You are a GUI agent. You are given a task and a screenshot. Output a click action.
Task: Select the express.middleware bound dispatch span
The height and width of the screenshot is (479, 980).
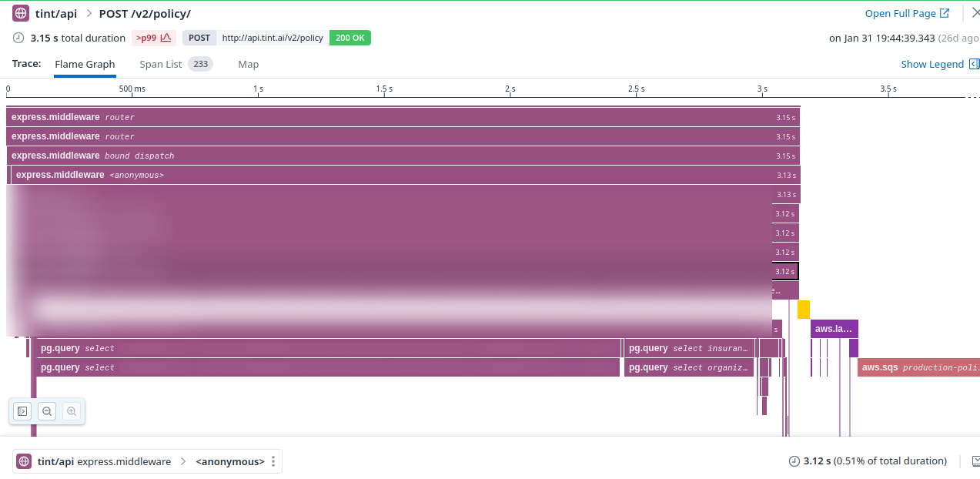[x=403, y=156]
